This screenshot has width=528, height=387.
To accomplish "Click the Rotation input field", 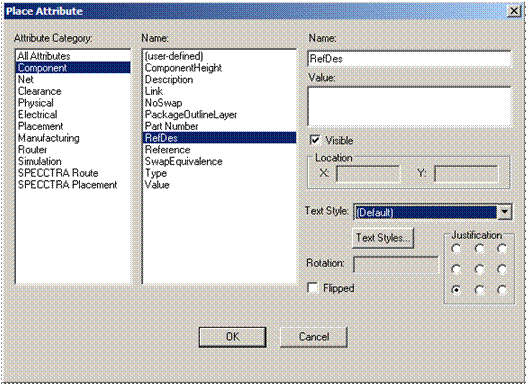I will point(396,264).
